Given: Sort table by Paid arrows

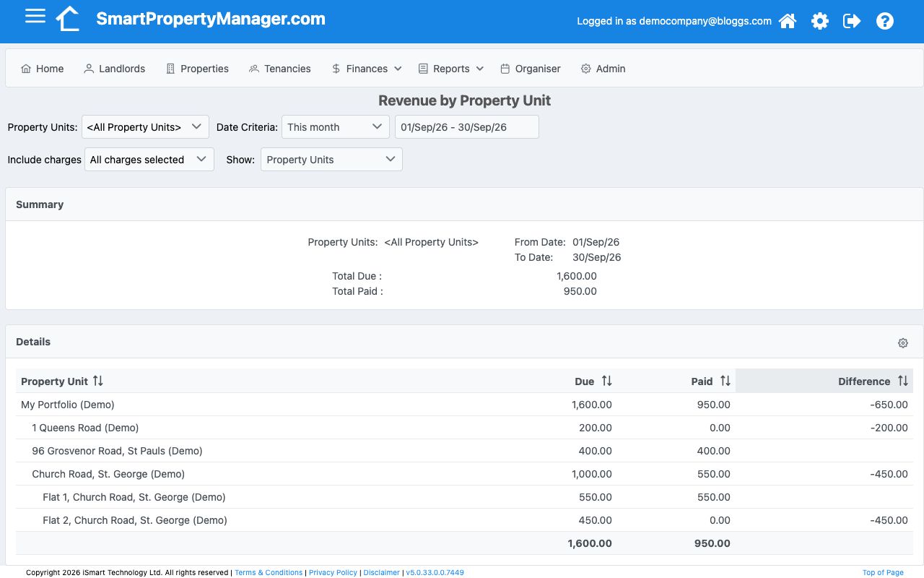Looking at the screenshot, I should [x=725, y=381].
